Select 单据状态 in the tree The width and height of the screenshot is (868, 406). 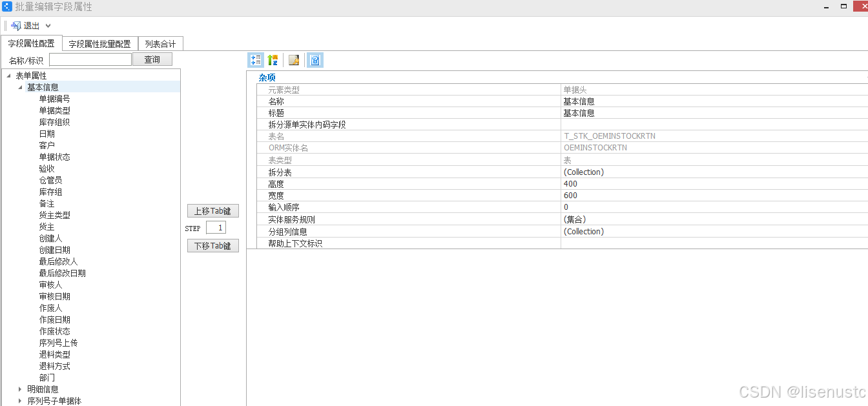54,157
